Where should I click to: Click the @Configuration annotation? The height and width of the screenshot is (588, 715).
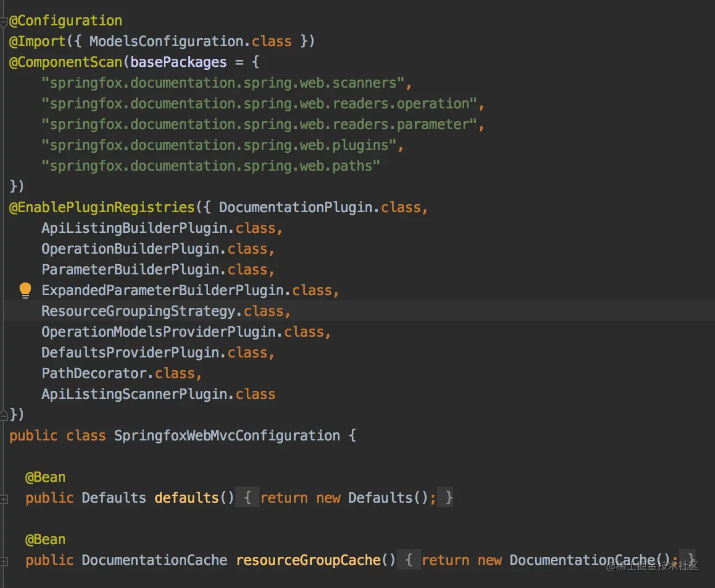click(x=66, y=21)
